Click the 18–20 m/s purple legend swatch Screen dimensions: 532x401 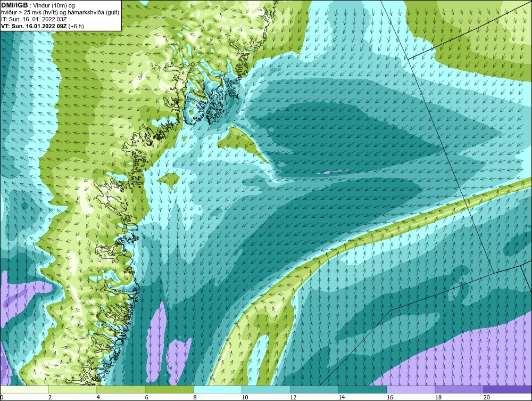[460, 389]
